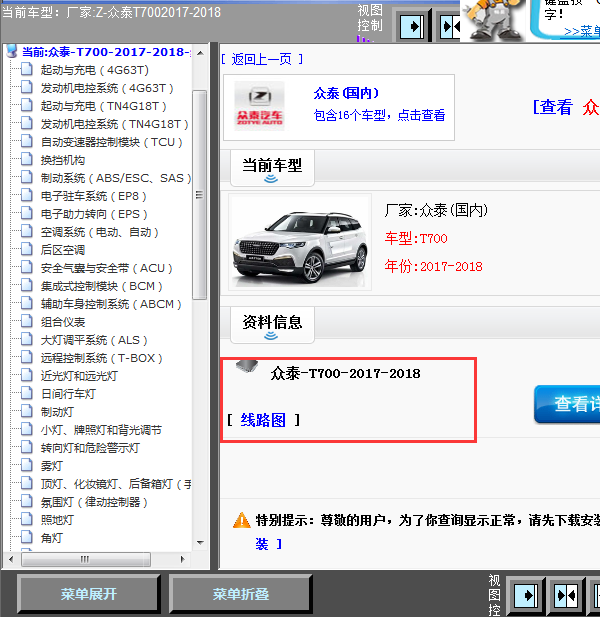
Task: Click 装 install link below 特别提示
Action: point(262,544)
